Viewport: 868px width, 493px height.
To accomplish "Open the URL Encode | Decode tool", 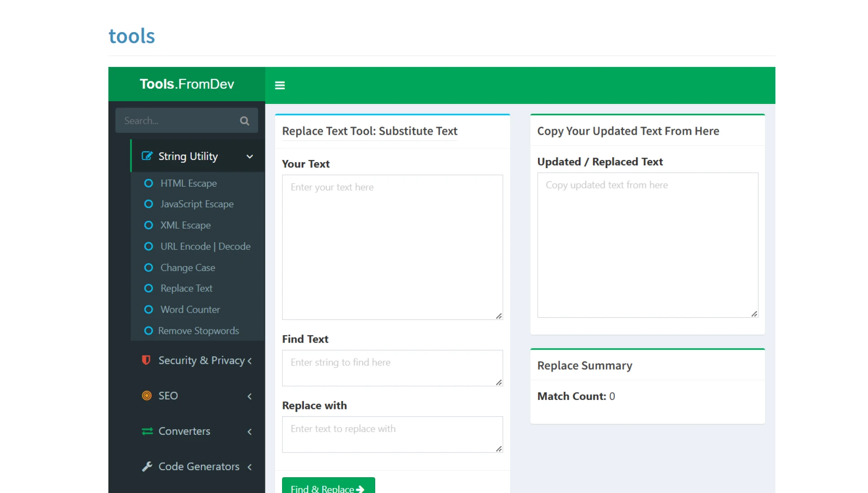I will (x=206, y=246).
